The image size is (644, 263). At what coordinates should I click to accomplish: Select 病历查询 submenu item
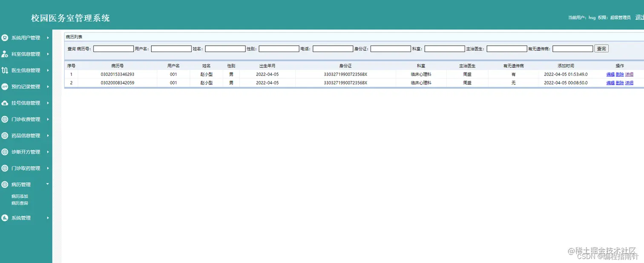tap(20, 203)
